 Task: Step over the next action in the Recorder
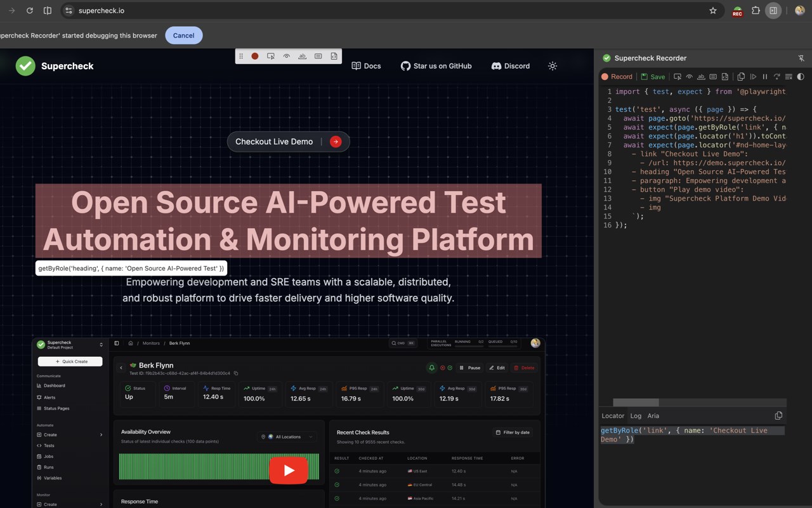[776, 77]
